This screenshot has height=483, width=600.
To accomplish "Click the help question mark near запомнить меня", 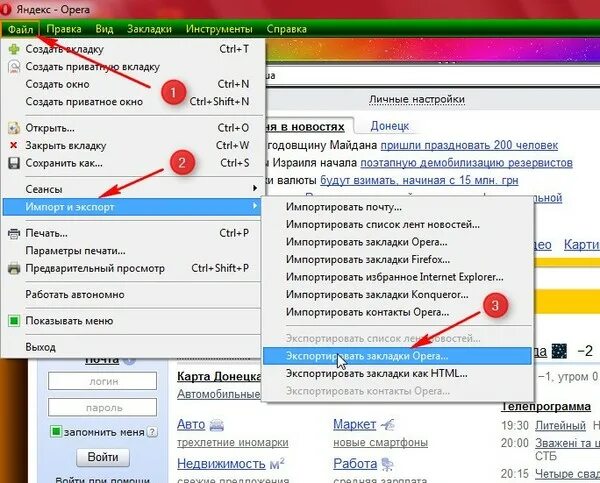I will tap(152, 432).
